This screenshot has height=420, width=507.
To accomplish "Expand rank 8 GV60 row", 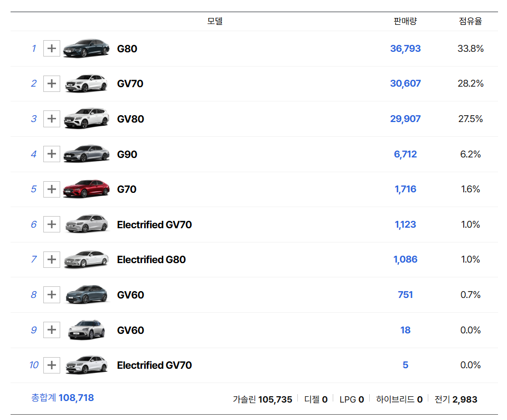I will 52,295.
